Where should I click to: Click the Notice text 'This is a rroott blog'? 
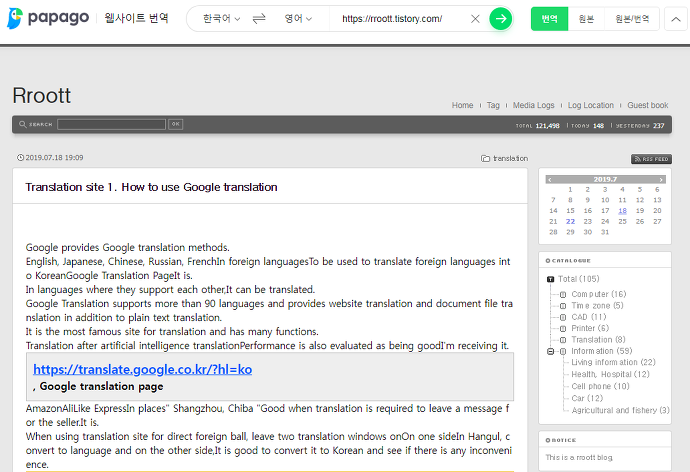(x=579, y=457)
